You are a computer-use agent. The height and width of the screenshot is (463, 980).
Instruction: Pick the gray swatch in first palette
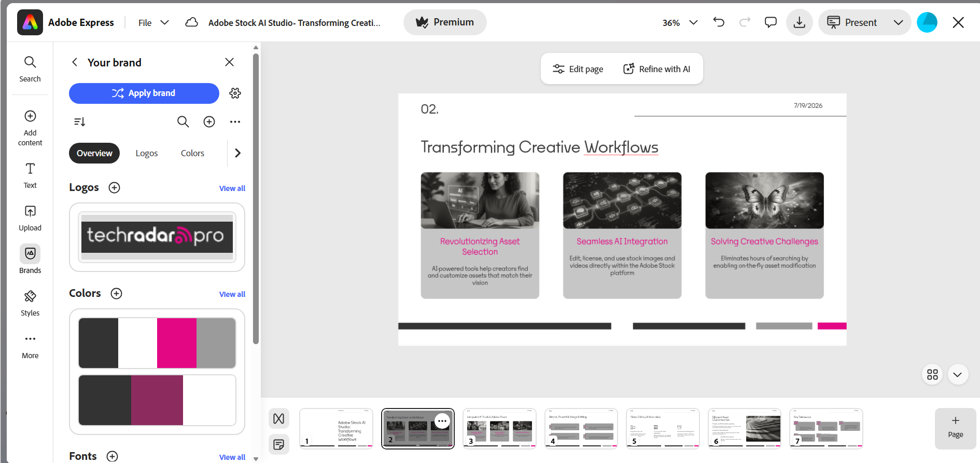click(x=216, y=343)
